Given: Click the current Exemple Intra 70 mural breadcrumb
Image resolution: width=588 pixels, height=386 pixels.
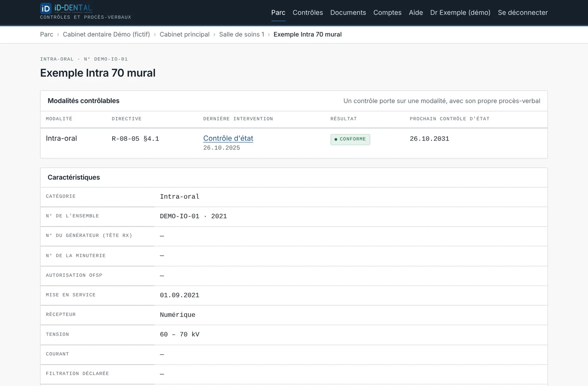Looking at the screenshot, I should tap(307, 34).
